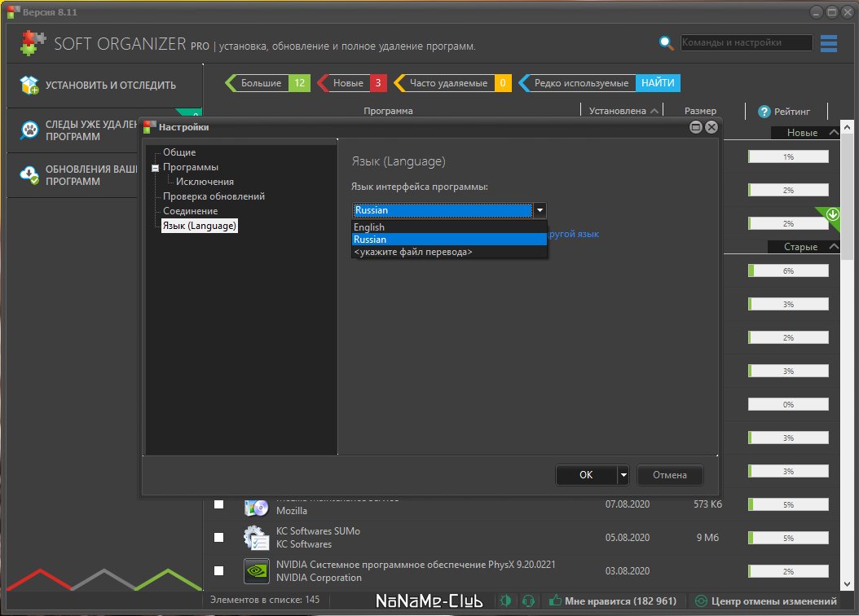Click the thumbs-up 'Мне нравится' icon
Screen dimensions: 859x616
click(x=556, y=601)
